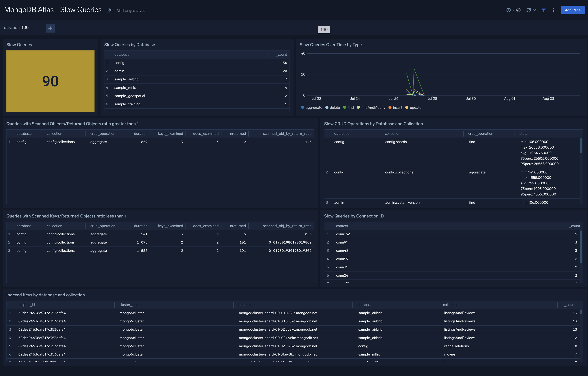Open the filter icon in the toolbar
This screenshot has width=588, height=376.
[x=544, y=10]
